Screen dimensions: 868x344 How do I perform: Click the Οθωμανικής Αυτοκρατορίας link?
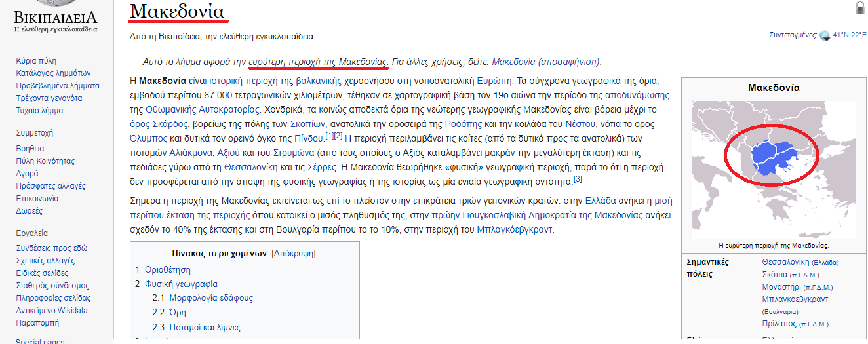point(203,109)
